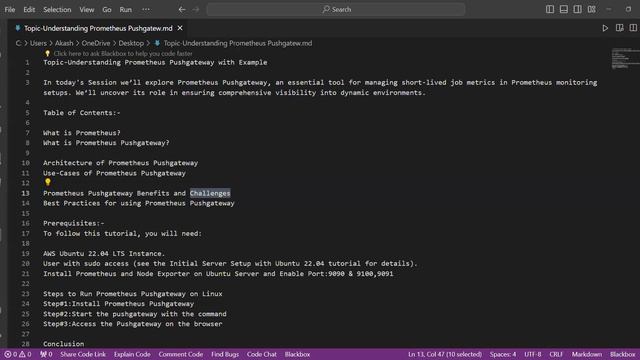Close the Pushgatew.md editor tab
Viewport: 640px width, 360px height.
pos(180,28)
